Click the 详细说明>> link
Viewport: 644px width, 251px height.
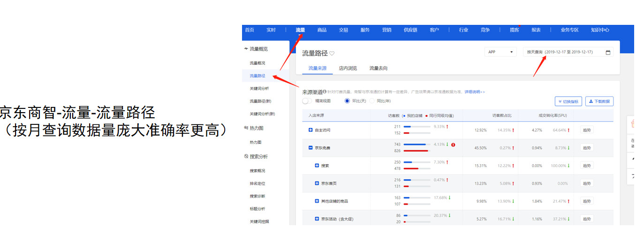pyautogui.click(x=474, y=92)
